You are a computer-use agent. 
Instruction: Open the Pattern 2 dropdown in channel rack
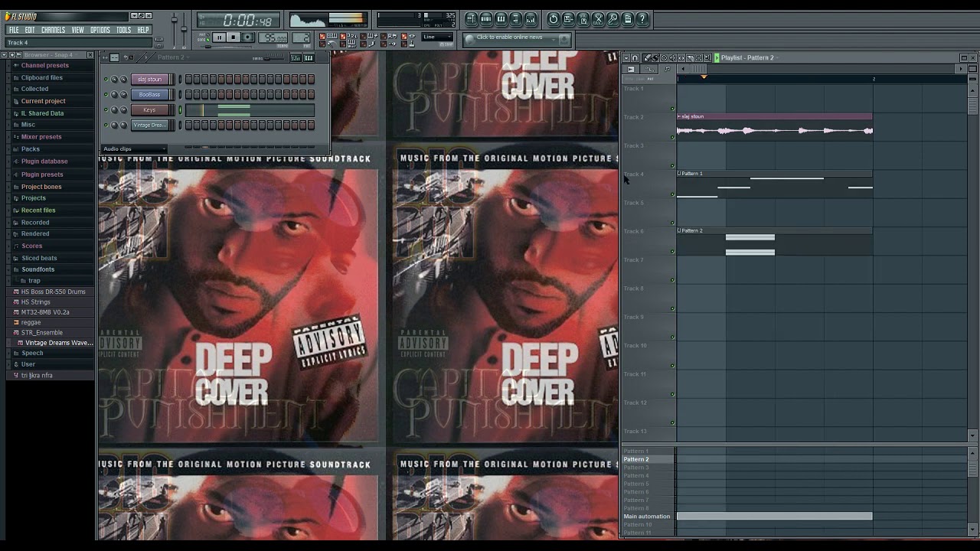click(x=174, y=57)
